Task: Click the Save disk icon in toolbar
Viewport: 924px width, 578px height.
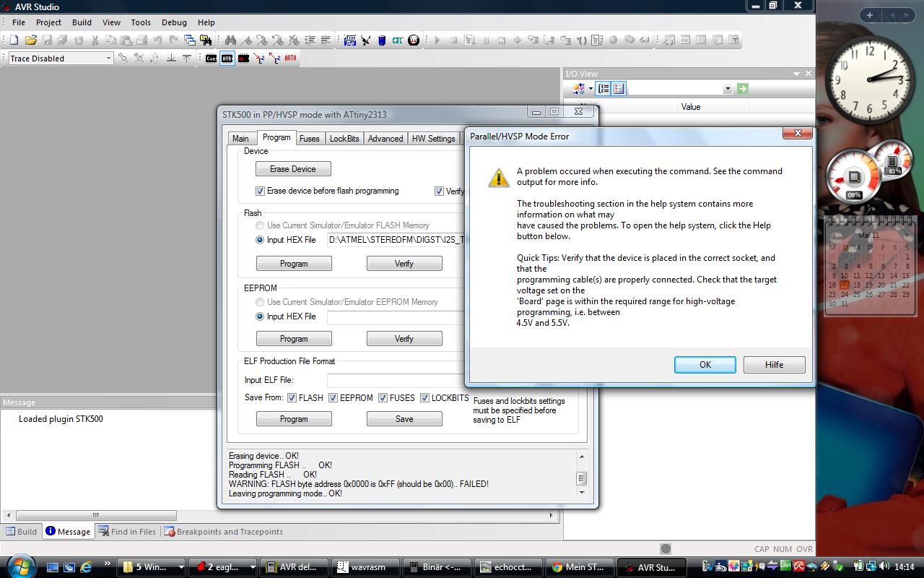Action: [x=47, y=40]
